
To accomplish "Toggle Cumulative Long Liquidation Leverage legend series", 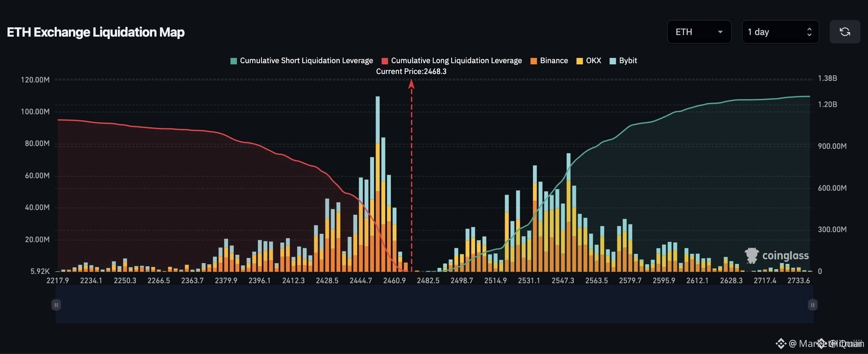I will (x=452, y=61).
